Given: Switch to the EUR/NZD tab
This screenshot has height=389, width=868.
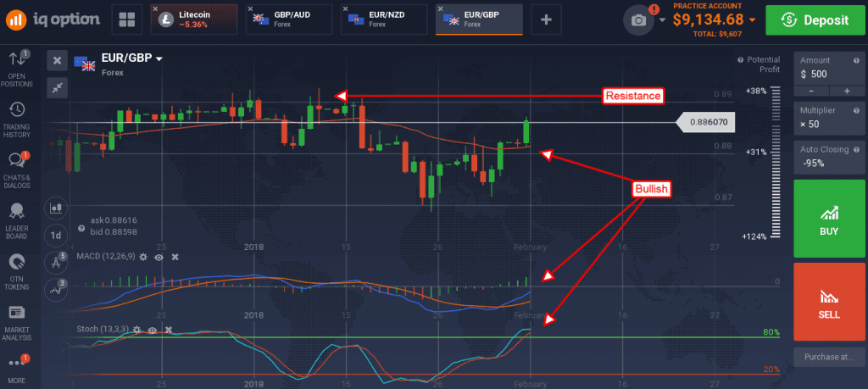Looking at the screenshot, I should [384, 20].
